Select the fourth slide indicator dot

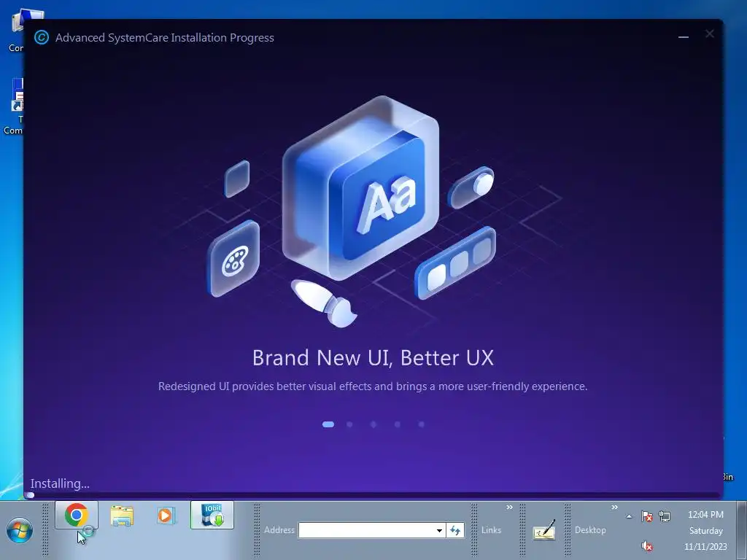point(398,424)
